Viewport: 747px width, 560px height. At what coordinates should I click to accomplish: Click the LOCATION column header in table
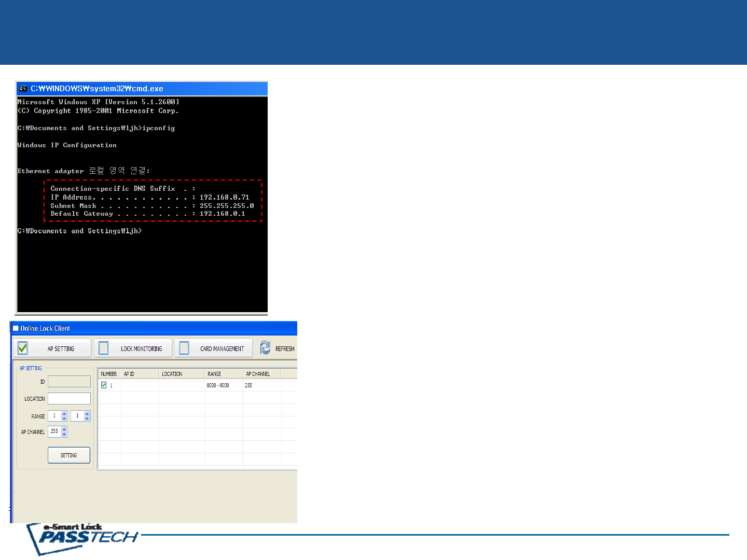pyautogui.click(x=182, y=374)
